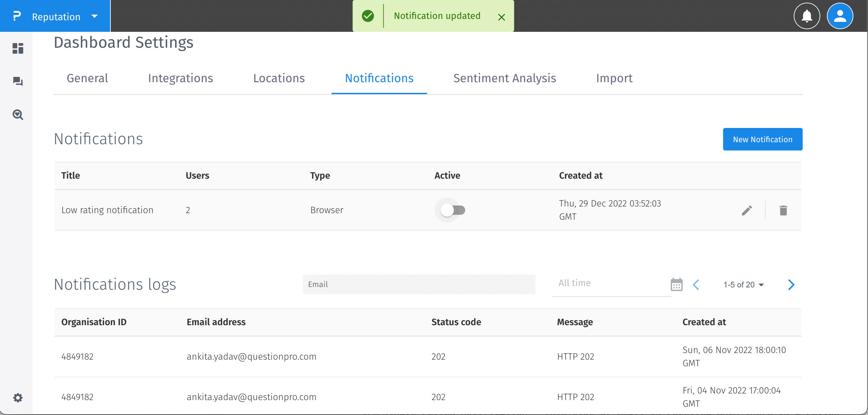868x415 pixels.
Task: Delete Low rating notification with trash icon
Action: coord(783,210)
